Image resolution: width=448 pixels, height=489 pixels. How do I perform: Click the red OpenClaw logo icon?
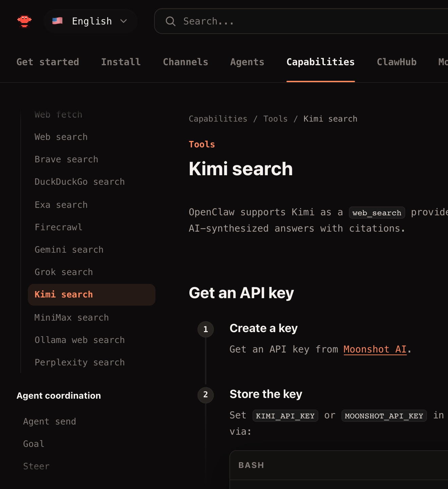point(24,21)
